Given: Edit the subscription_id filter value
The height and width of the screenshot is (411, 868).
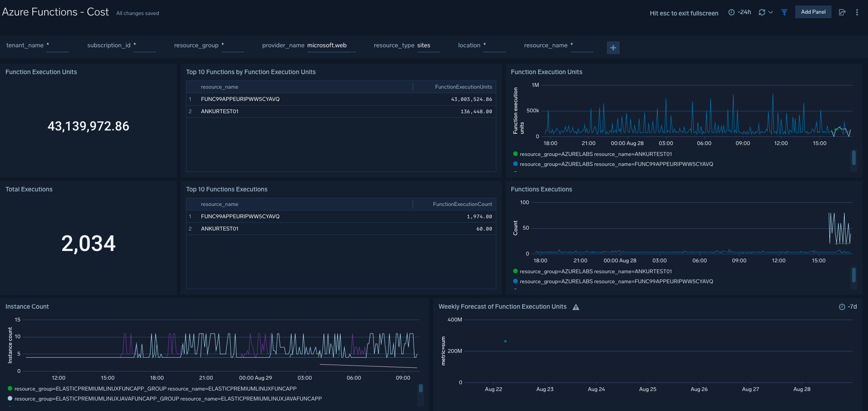Looking at the screenshot, I should (145, 45).
